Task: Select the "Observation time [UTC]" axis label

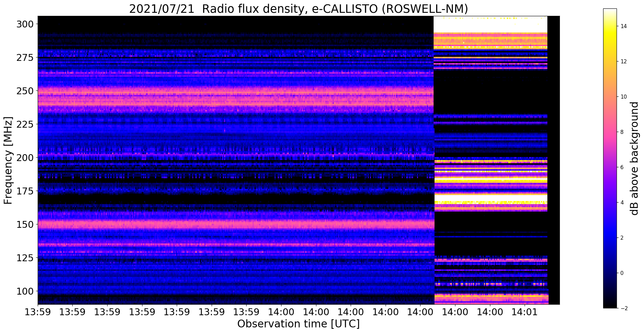Action: point(298,324)
